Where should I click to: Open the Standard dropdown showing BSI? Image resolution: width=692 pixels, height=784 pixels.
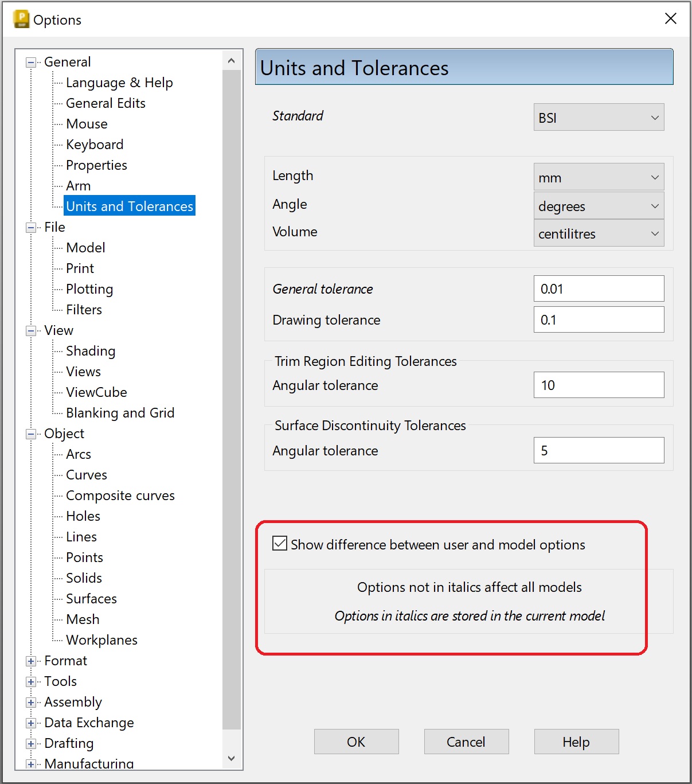pos(599,117)
